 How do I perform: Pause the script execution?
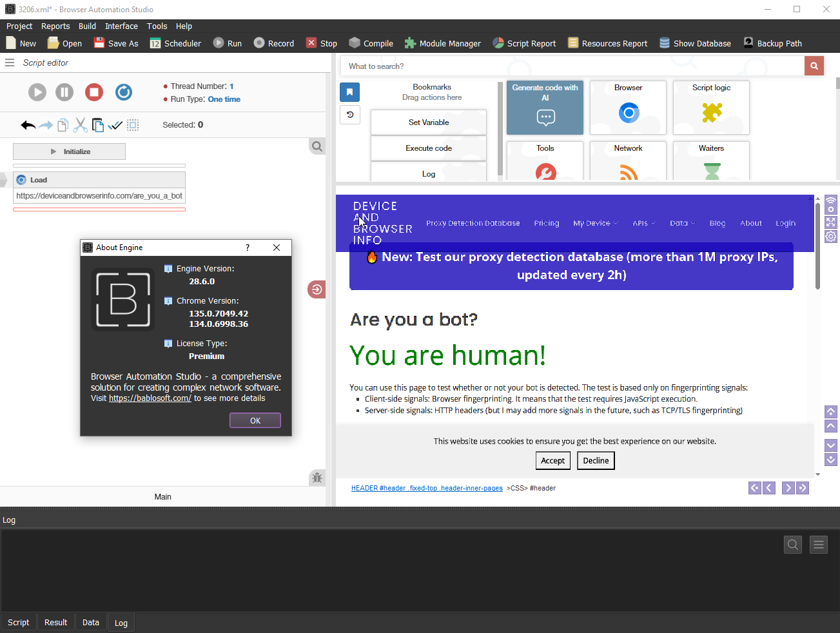click(x=64, y=92)
